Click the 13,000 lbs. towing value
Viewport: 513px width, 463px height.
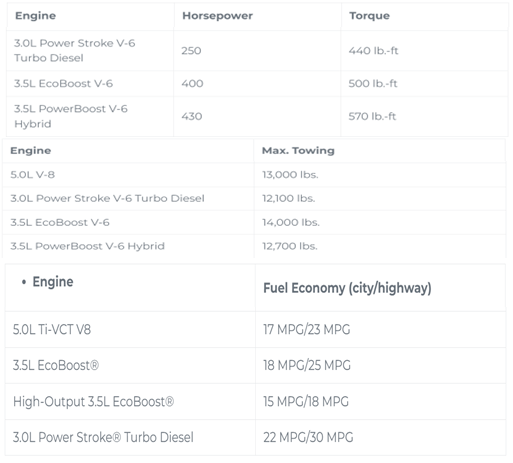tap(290, 175)
